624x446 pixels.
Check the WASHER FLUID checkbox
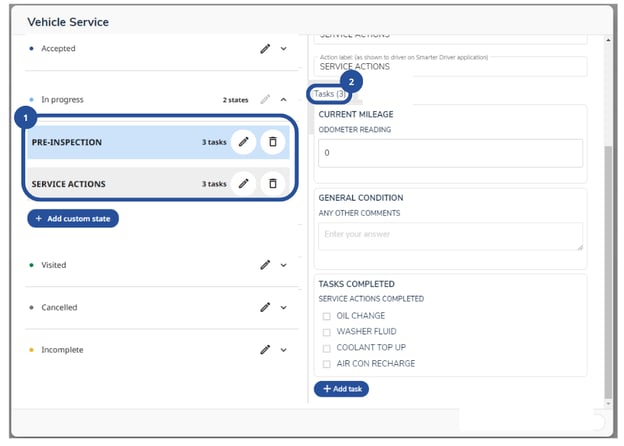pos(327,332)
